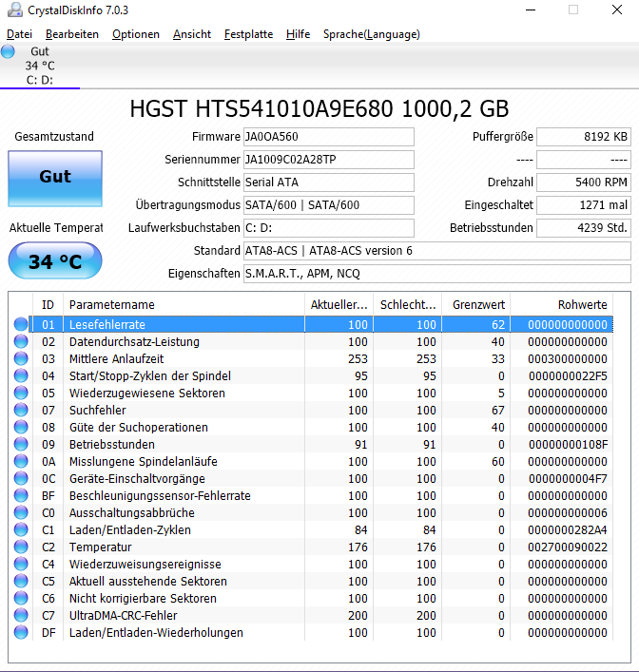Open the Optionen menu
The height and width of the screenshot is (672, 639).
[136, 34]
